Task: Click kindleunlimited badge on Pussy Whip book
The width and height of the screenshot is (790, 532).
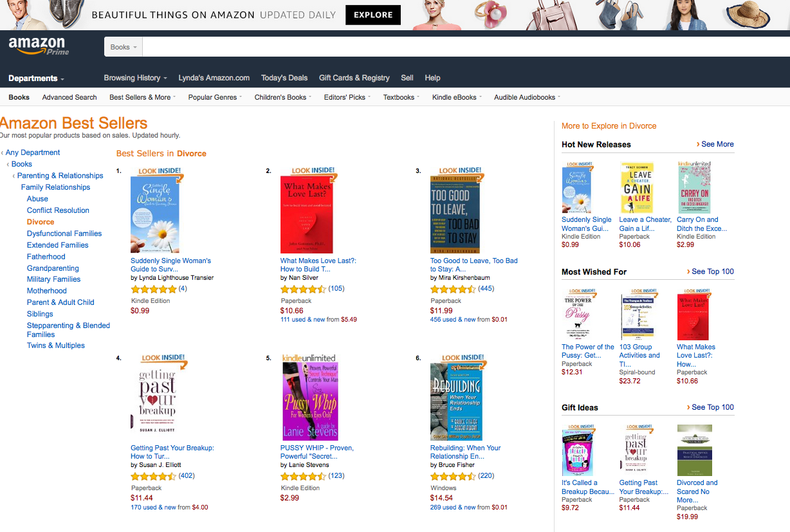Action: tap(309, 358)
